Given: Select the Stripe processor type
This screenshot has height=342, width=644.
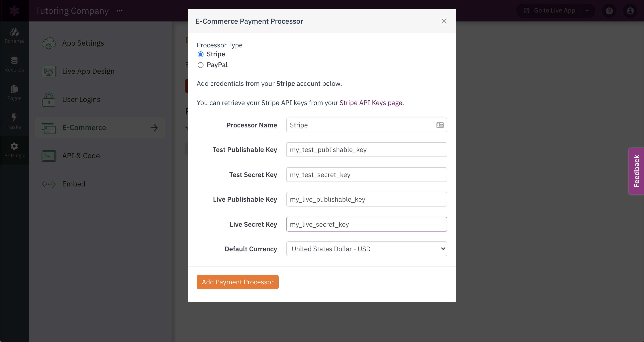Looking at the screenshot, I should pos(201,54).
